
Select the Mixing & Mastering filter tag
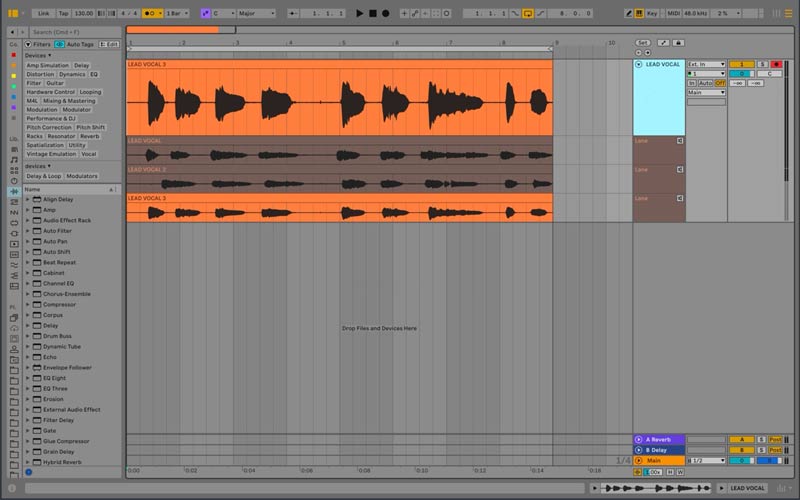(x=69, y=101)
